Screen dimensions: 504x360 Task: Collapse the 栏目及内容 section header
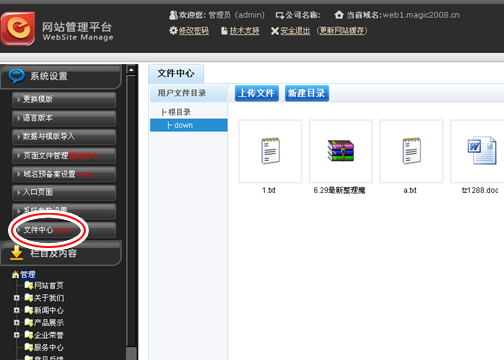click(61, 253)
